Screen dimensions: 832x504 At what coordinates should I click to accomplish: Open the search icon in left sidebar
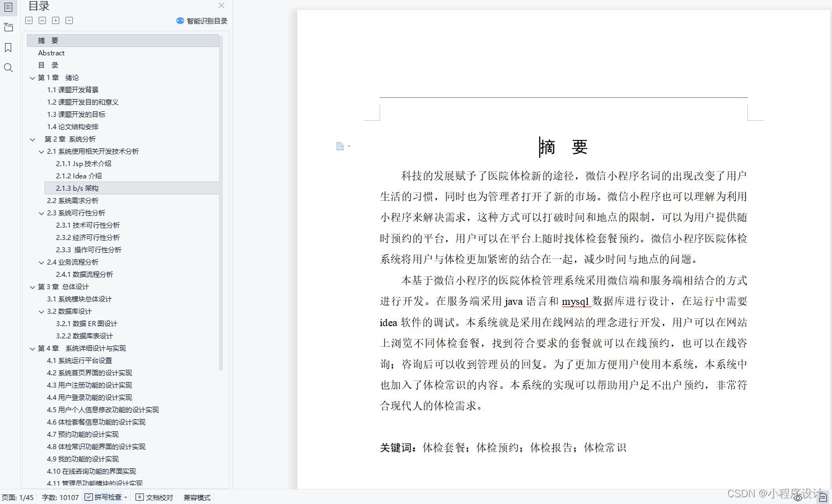coord(8,67)
